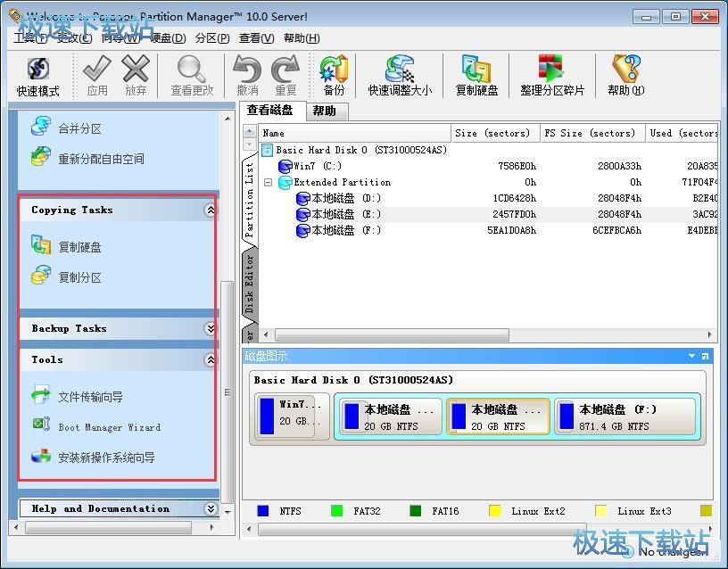The width and height of the screenshot is (728, 569).
Task: Collapse the Tools section
Action: pos(211,359)
